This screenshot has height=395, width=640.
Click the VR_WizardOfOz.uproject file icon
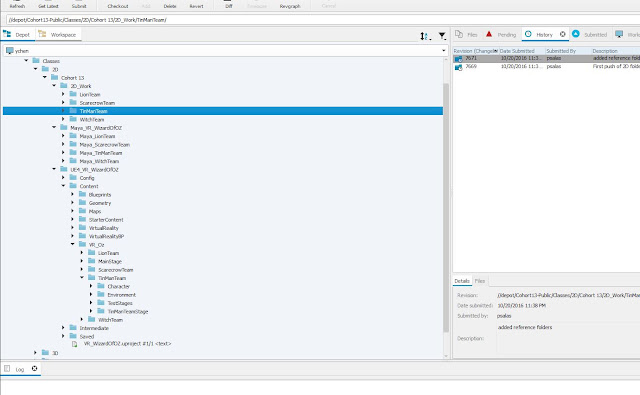coord(75,344)
